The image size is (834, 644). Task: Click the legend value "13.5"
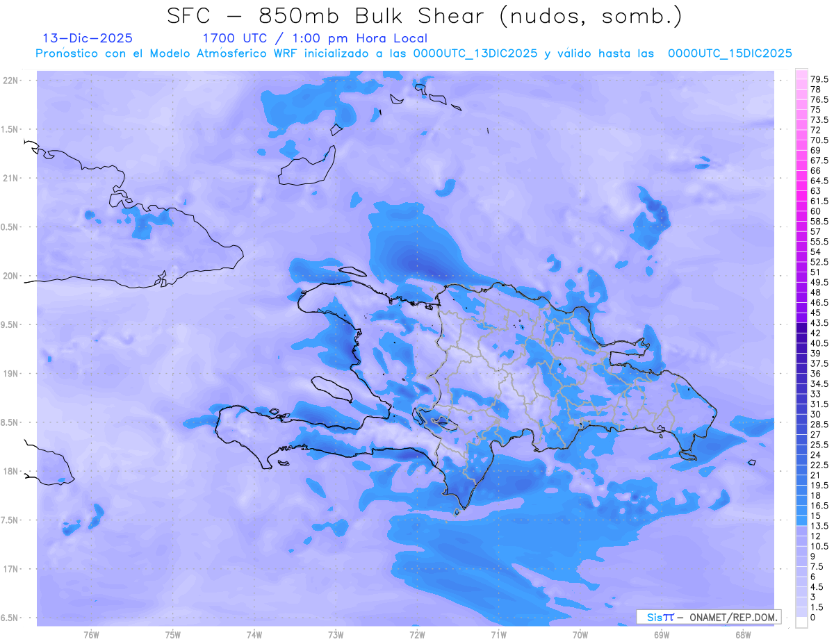pyautogui.click(x=819, y=526)
